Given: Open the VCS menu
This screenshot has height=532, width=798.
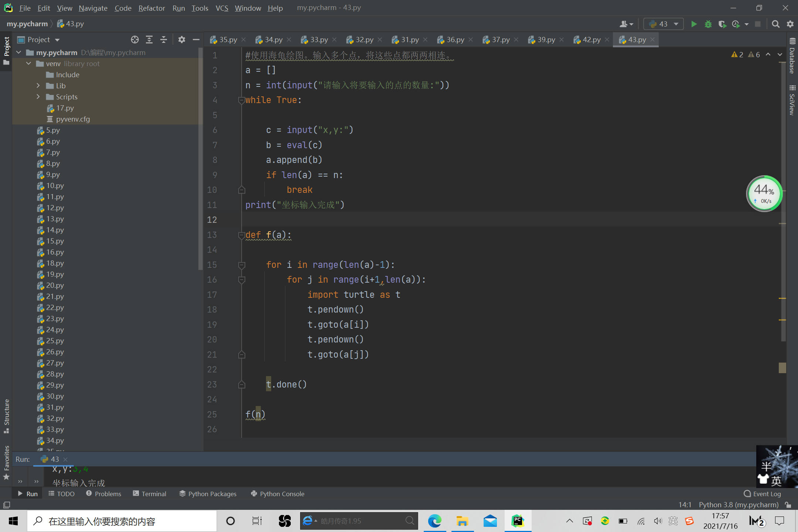Looking at the screenshot, I should point(222,8).
